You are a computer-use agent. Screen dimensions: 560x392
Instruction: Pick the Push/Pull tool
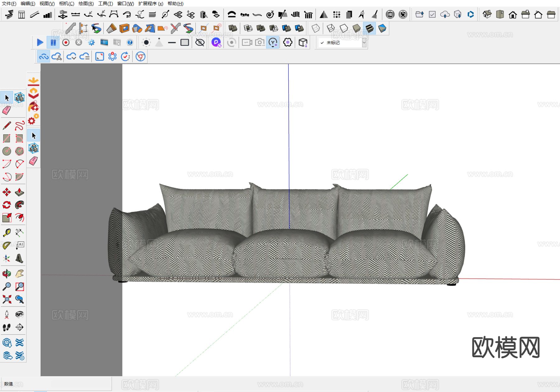[19, 192]
